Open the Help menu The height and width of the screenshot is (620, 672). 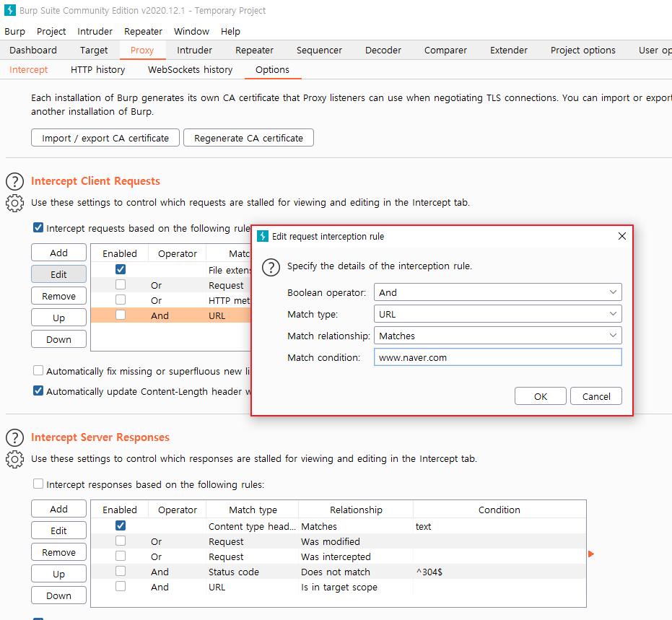point(230,31)
